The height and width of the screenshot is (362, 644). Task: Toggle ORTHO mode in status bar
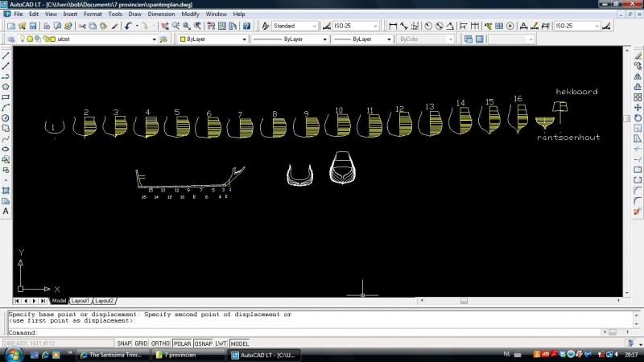pyautogui.click(x=160, y=343)
